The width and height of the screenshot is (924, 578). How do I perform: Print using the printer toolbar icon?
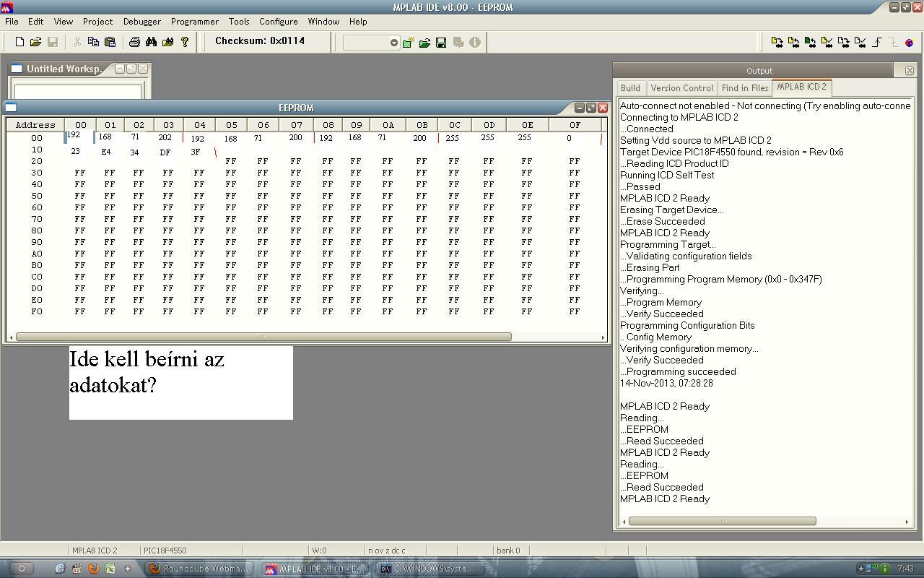tap(134, 42)
